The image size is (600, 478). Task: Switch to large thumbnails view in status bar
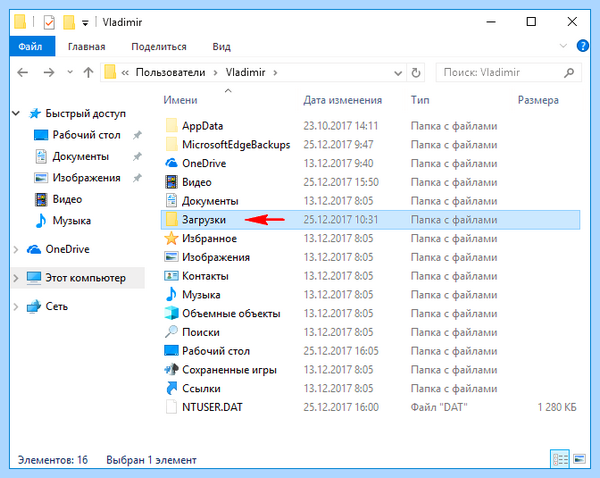[579, 459]
